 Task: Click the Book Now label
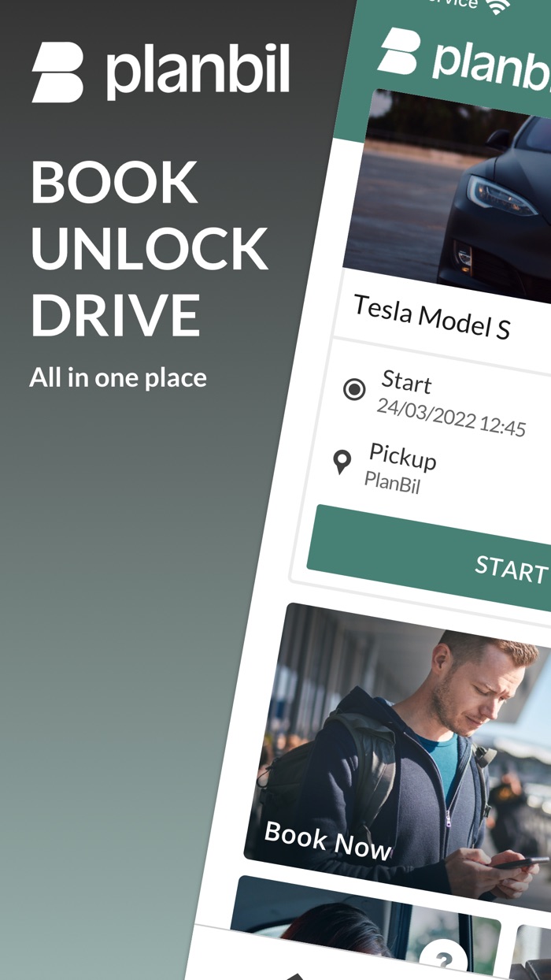[x=327, y=841]
